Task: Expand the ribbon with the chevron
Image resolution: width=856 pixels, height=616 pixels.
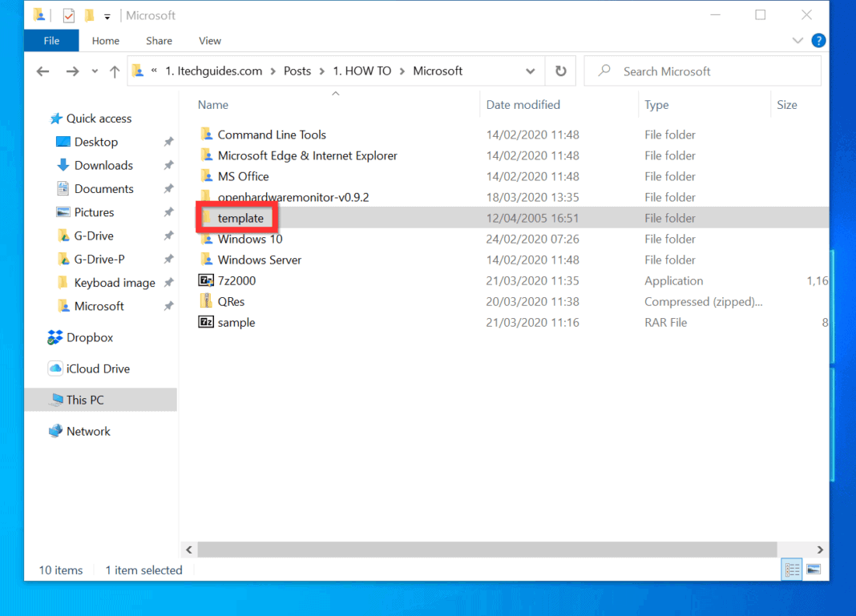Action: (797, 40)
